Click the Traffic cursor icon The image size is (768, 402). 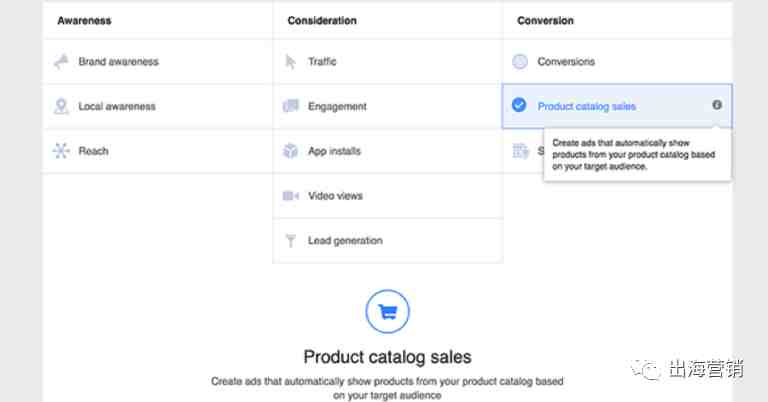[290, 62]
